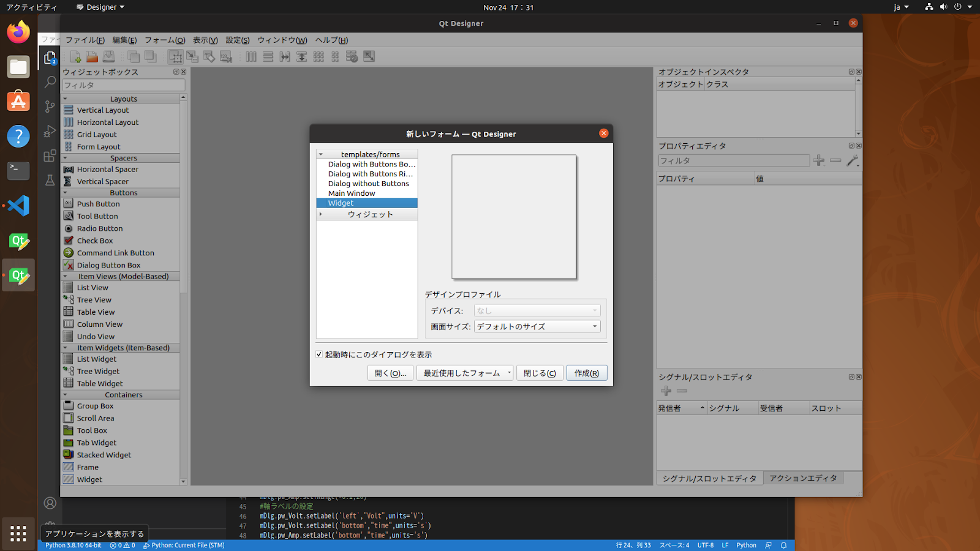Click the Lay Out in Grid icon
980x551 pixels.
[318, 57]
